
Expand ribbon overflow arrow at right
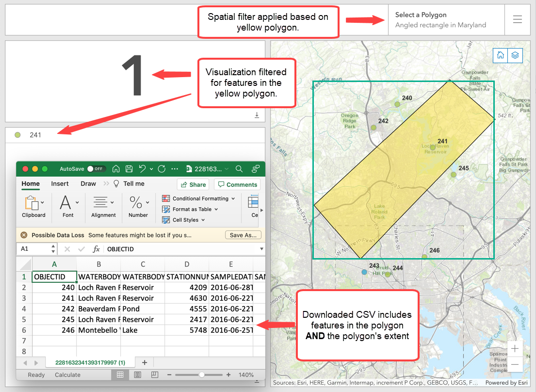point(261,210)
